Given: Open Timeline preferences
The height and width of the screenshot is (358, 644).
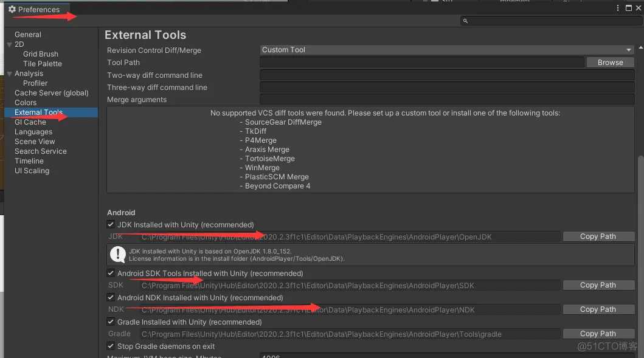Looking at the screenshot, I should pos(29,161).
